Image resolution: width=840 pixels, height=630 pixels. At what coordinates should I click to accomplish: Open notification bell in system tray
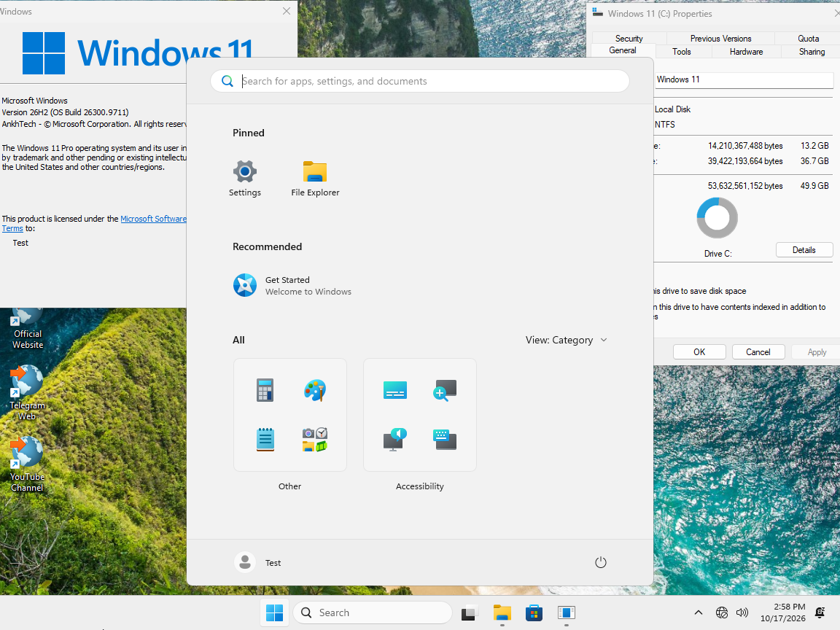point(820,612)
